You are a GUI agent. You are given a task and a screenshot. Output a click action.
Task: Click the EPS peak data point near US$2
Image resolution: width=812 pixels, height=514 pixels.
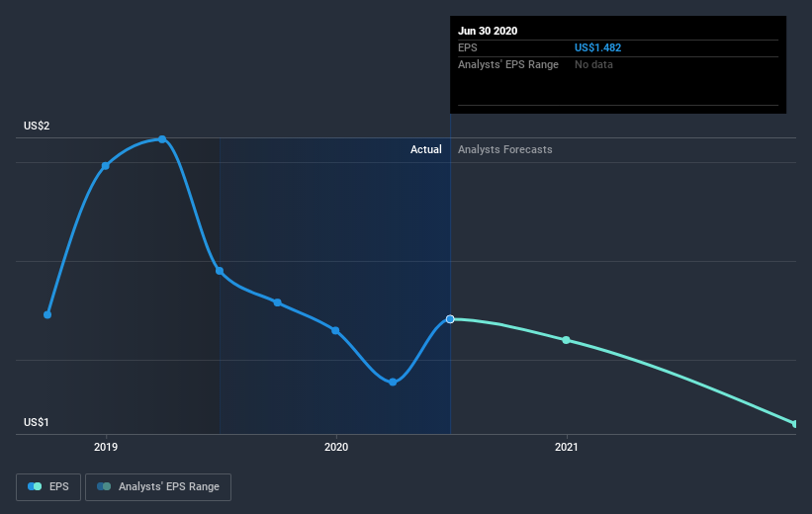pyautogui.click(x=162, y=139)
